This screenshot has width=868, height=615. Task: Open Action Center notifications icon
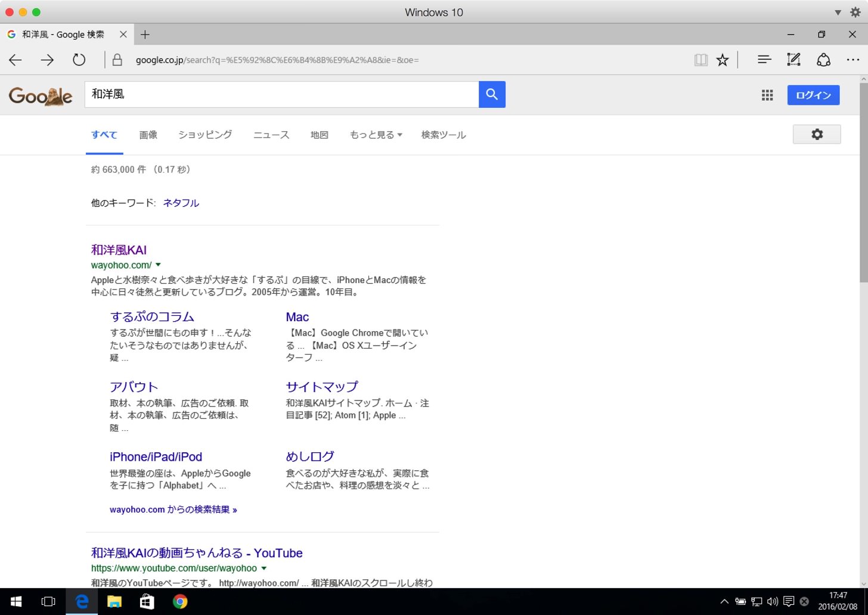pos(789,601)
